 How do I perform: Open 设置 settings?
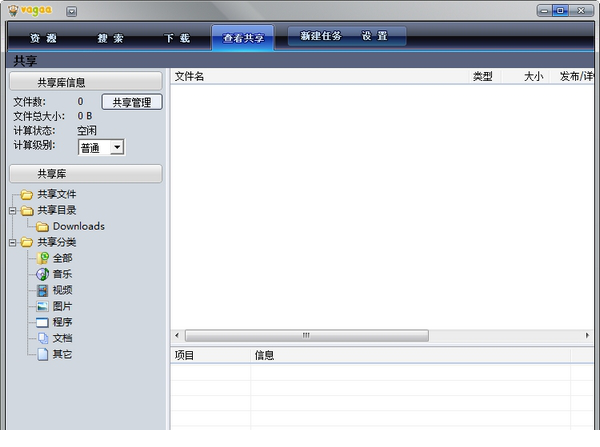coord(375,36)
